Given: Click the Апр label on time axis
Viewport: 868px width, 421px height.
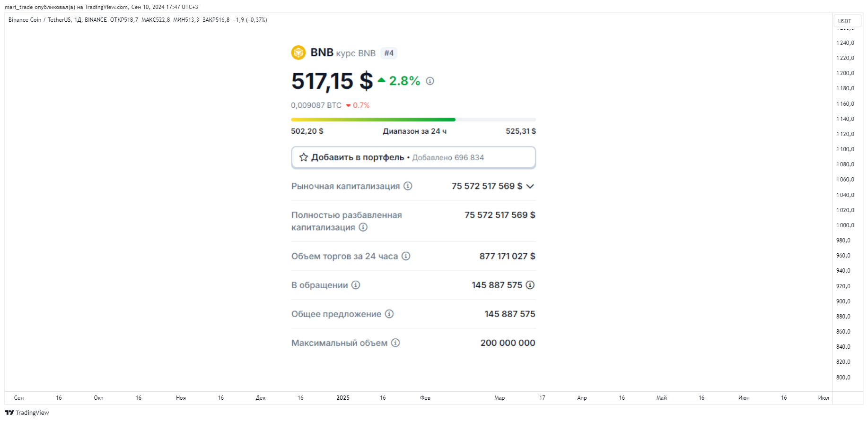Looking at the screenshot, I should point(582,398).
